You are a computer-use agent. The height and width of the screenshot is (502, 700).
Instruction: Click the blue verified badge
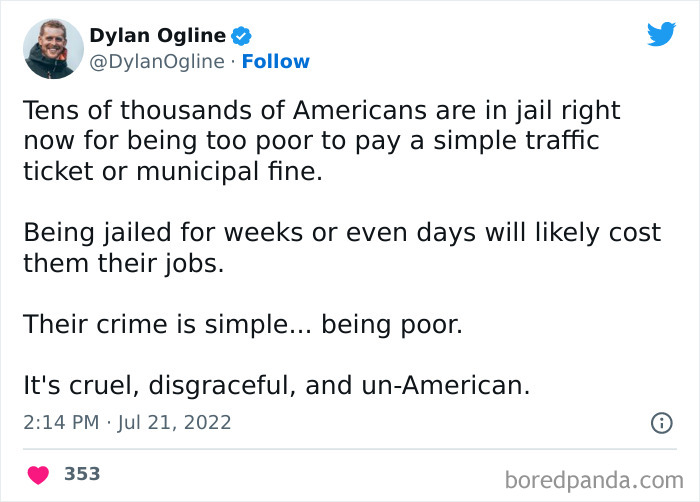point(241,37)
